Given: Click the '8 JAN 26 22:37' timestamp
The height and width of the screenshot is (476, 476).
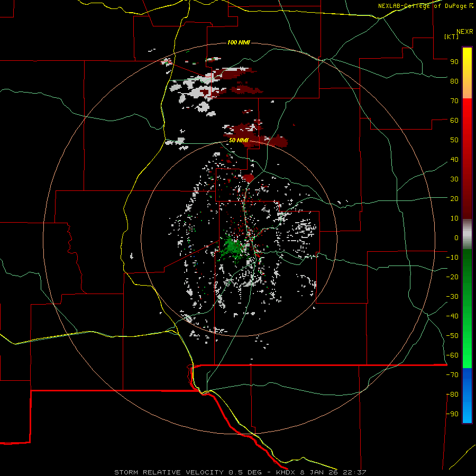Looking at the screenshot, I should click(x=333, y=472).
